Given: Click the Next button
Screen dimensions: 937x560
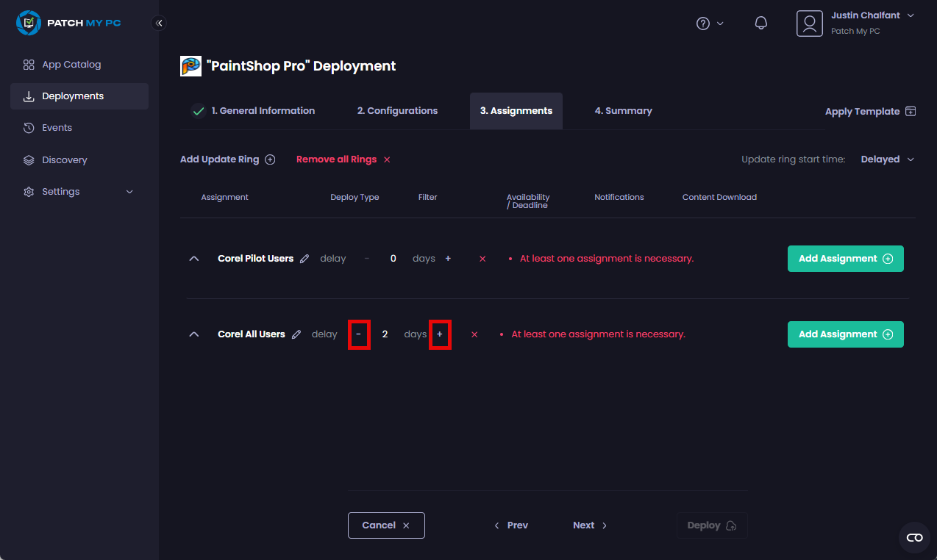Looking at the screenshot, I should (x=589, y=525).
